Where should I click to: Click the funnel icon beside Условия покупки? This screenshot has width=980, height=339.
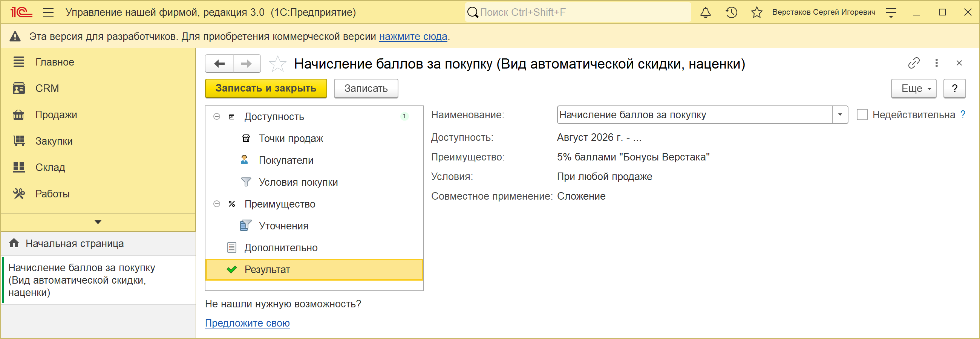(246, 182)
